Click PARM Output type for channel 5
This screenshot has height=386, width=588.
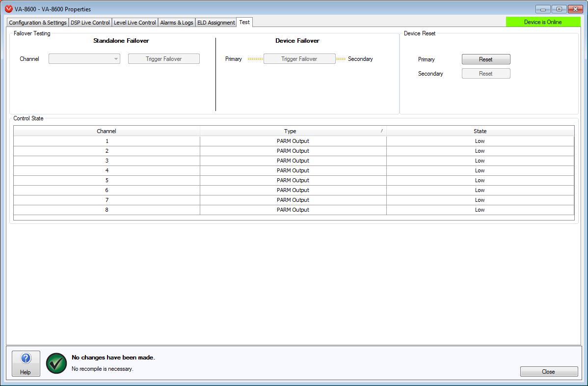(293, 180)
